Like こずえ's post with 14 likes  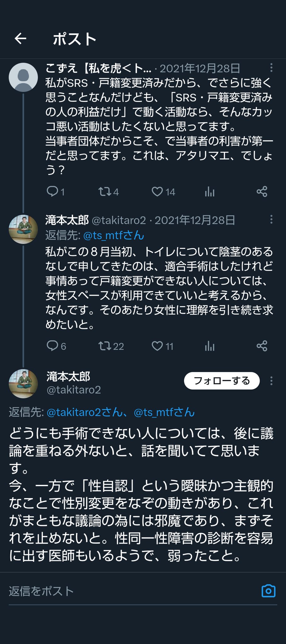[x=157, y=191]
